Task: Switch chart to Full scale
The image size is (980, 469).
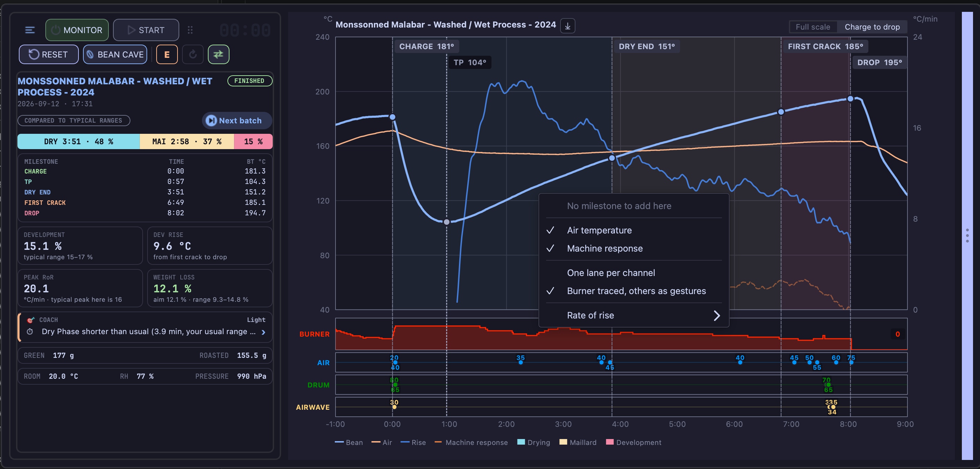Action: click(x=813, y=27)
